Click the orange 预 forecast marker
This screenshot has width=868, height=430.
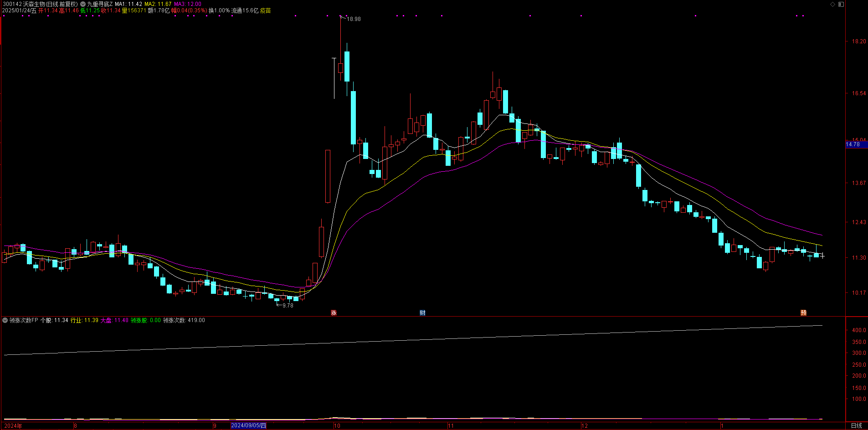pos(804,313)
